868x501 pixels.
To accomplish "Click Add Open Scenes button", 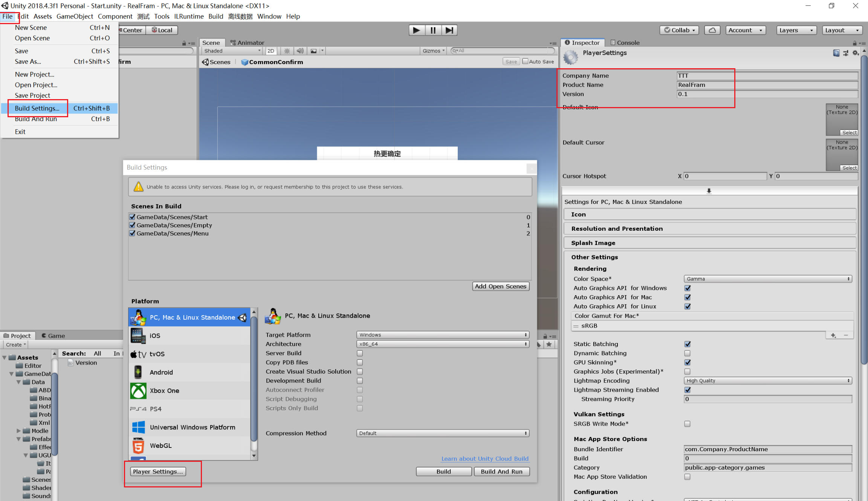I will click(x=501, y=286).
